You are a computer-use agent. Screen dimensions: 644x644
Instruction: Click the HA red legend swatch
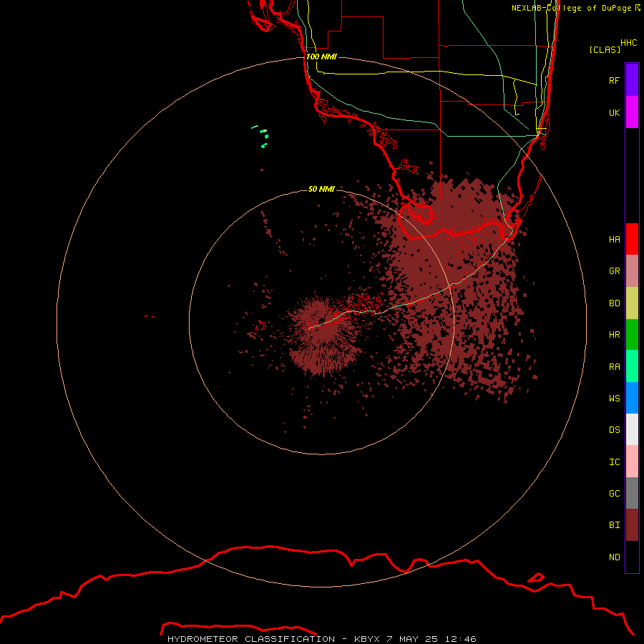pyautogui.click(x=632, y=239)
